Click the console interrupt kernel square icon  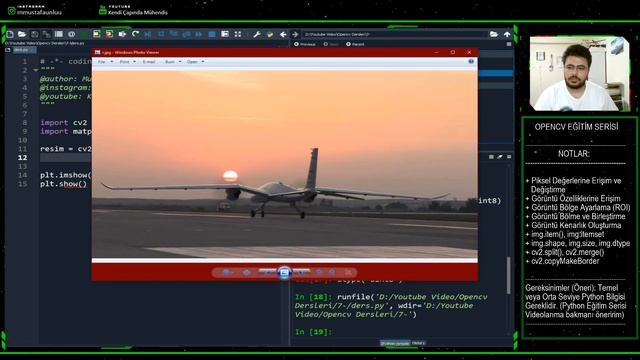[491, 157]
